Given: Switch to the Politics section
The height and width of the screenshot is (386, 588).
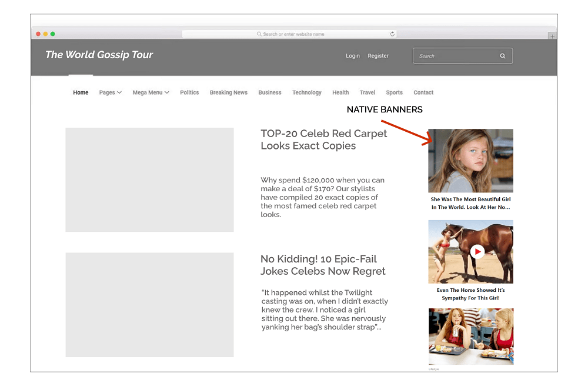Looking at the screenshot, I should pos(189,92).
